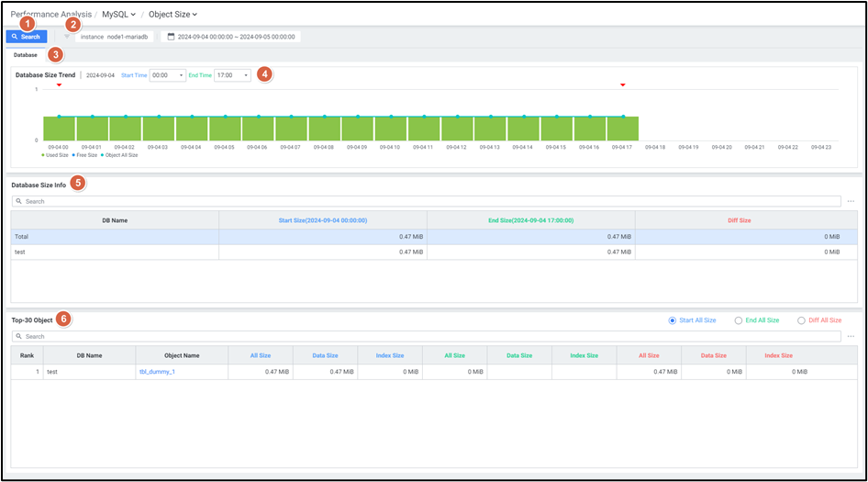Select the Start All Size radio button
The image size is (868, 482).
pos(673,320)
